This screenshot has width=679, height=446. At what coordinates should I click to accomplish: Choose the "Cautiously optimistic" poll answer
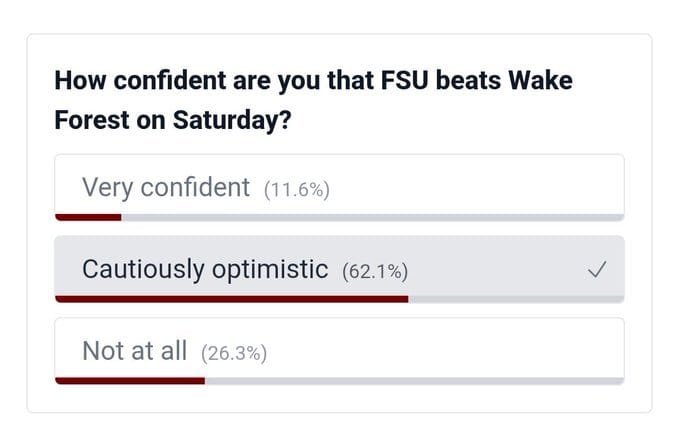tap(340, 268)
